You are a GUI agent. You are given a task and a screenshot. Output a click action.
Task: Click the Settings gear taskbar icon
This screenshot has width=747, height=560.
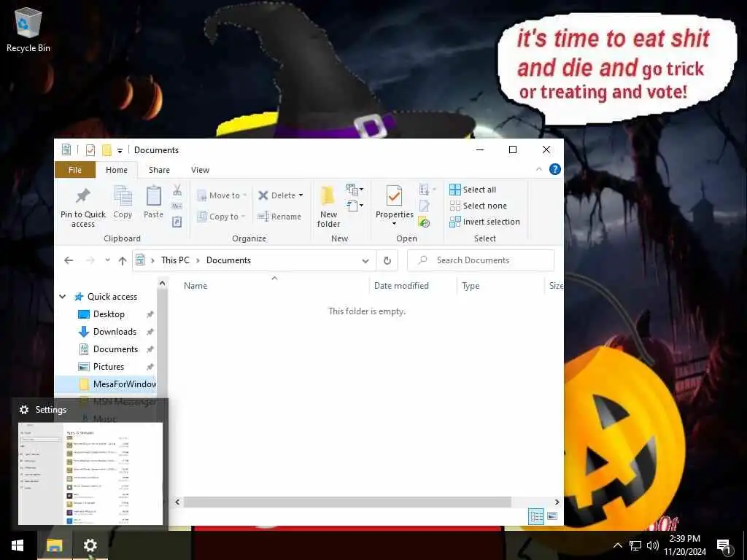(90, 545)
